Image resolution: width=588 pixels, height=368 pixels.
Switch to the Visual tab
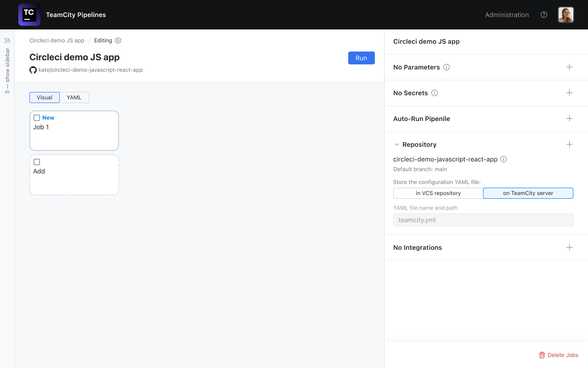tap(45, 98)
